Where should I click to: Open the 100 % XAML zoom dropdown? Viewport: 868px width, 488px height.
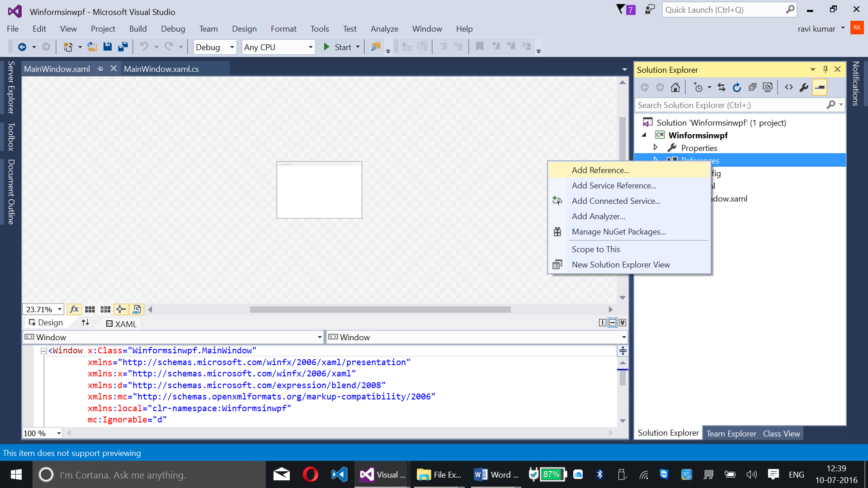tap(59, 433)
